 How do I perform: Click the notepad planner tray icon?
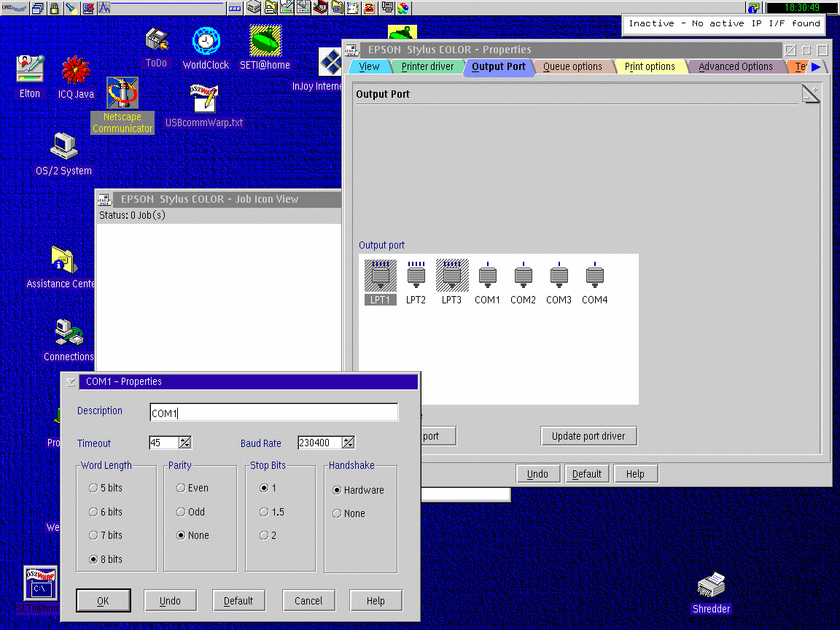click(353, 7)
